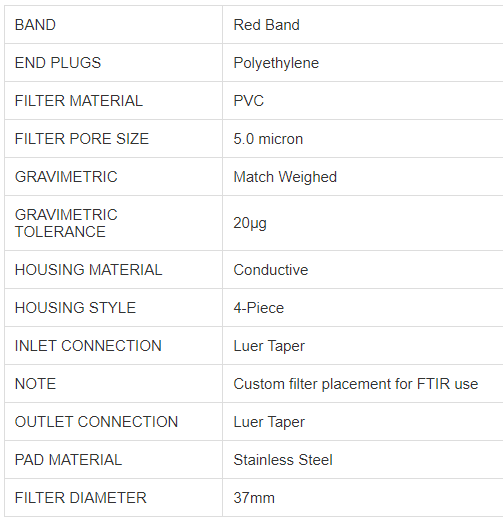Select the 37mm diameter value

tap(254, 498)
